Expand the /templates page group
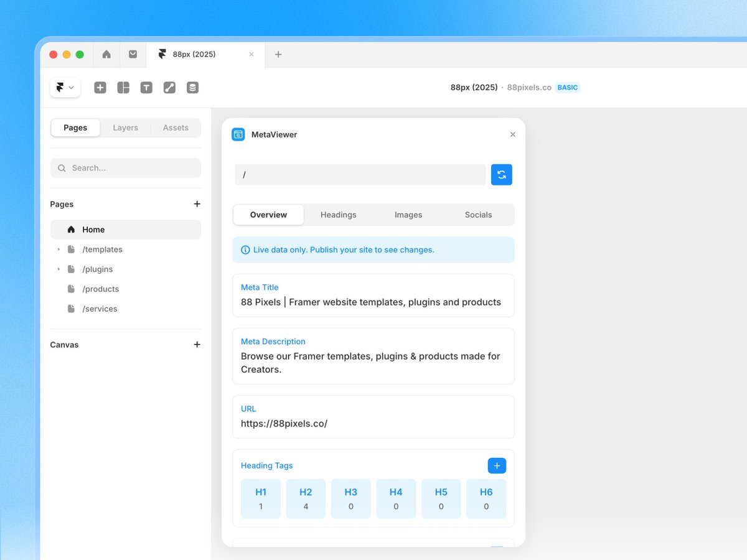This screenshot has width=747, height=560. [x=59, y=250]
